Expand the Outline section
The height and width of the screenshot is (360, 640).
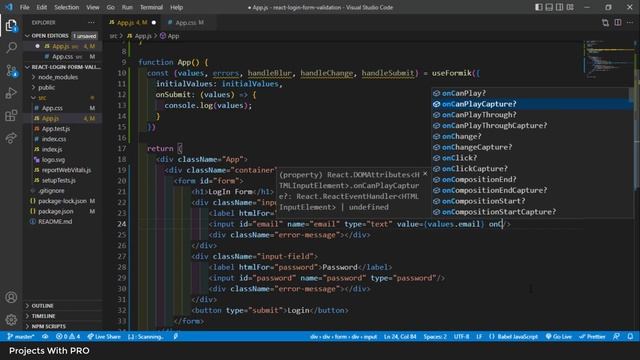point(42,306)
